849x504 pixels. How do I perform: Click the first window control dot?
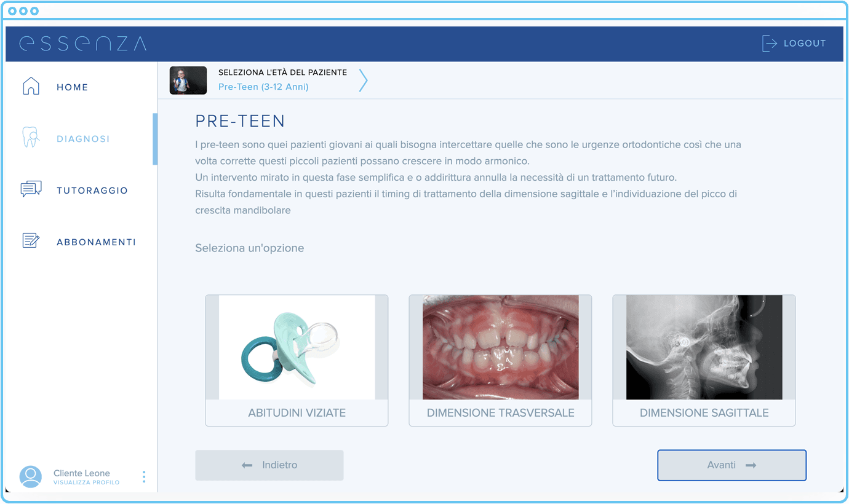12,11
